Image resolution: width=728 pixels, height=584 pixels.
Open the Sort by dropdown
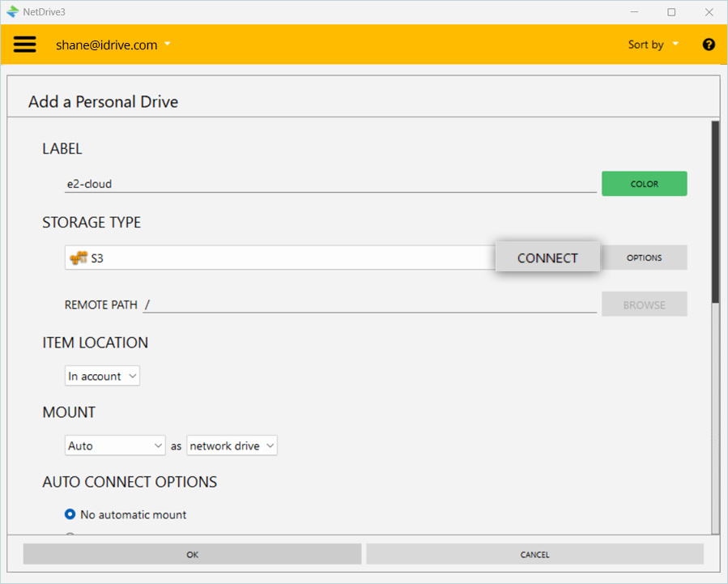coord(653,45)
